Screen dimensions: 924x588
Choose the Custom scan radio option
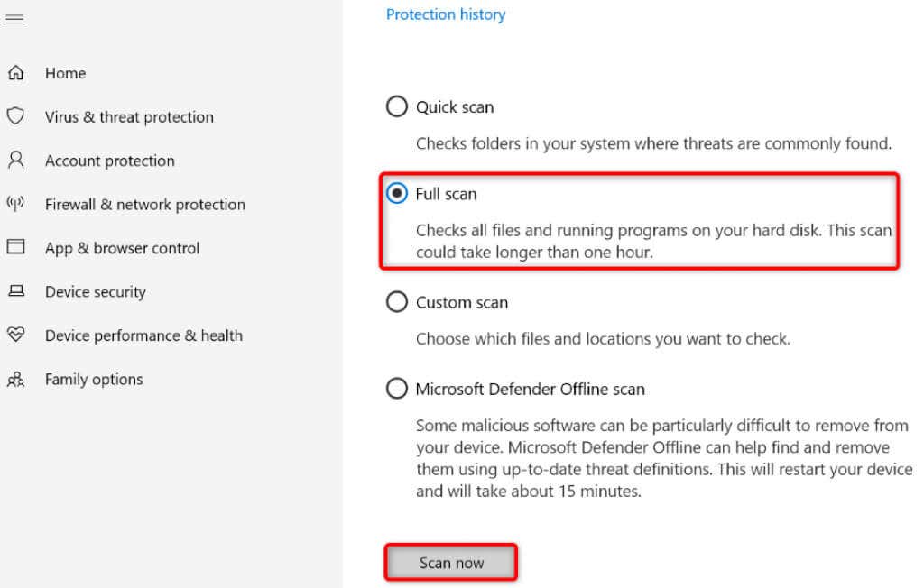[397, 302]
